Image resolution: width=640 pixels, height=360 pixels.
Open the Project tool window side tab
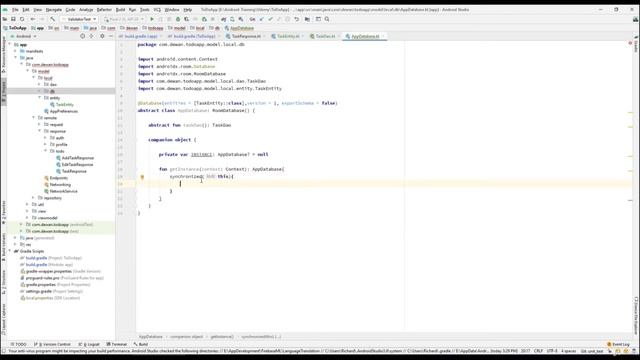coord(4,92)
